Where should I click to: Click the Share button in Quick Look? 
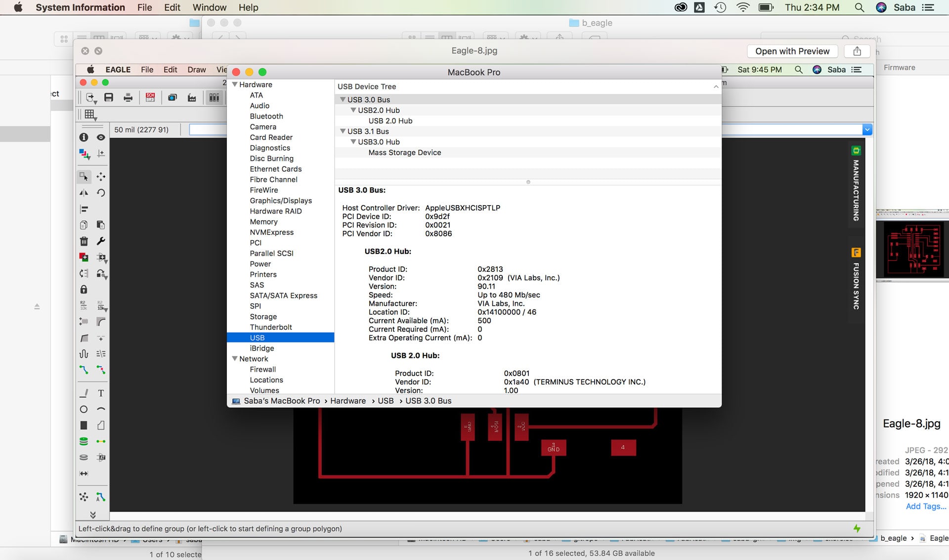pyautogui.click(x=858, y=51)
